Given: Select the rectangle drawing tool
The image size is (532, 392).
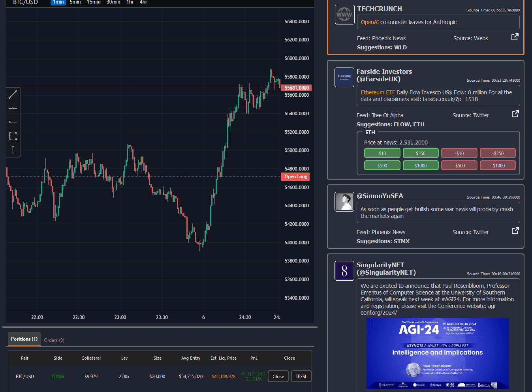Looking at the screenshot, I should [x=13, y=136].
